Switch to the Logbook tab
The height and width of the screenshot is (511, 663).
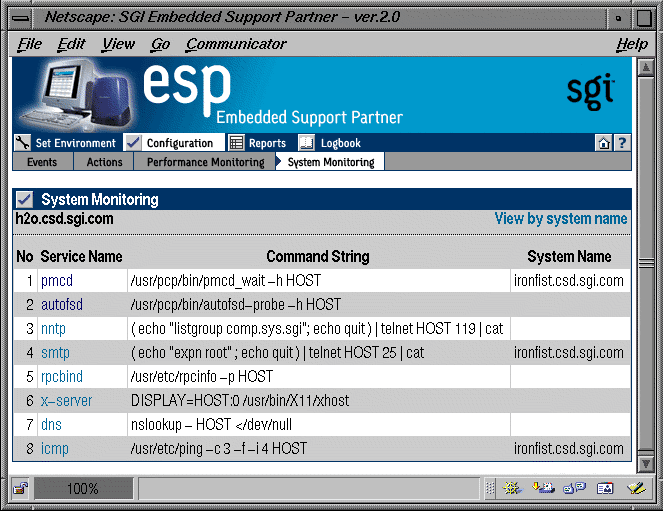(x=341, y=143)
